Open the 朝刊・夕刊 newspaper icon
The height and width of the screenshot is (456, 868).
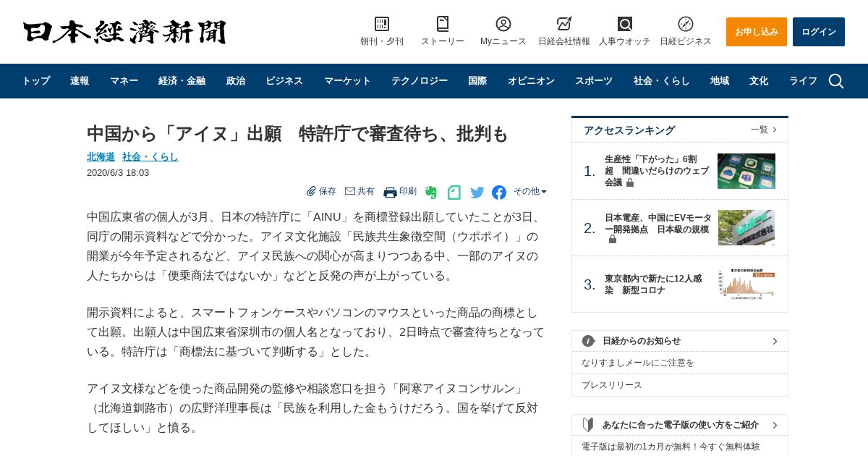pos(382,24)
